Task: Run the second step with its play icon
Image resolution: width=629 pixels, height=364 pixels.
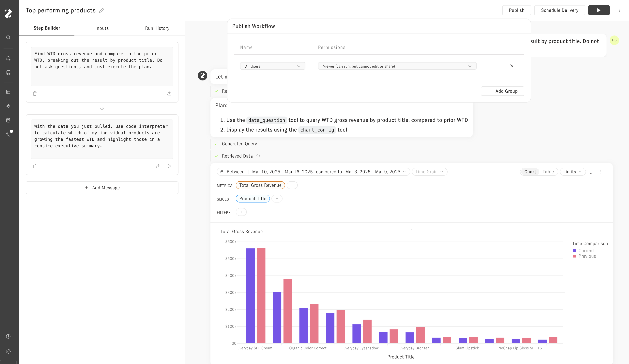Action: tap(169, 166)
